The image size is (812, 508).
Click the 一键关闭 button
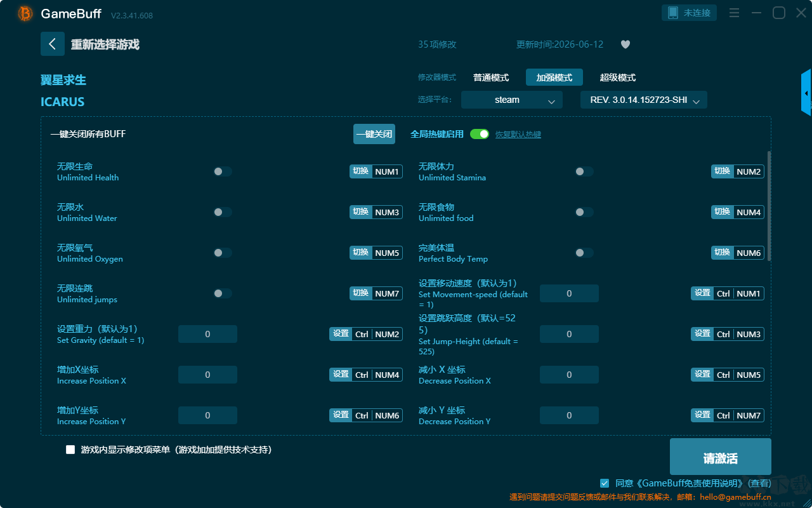(374, 134)
